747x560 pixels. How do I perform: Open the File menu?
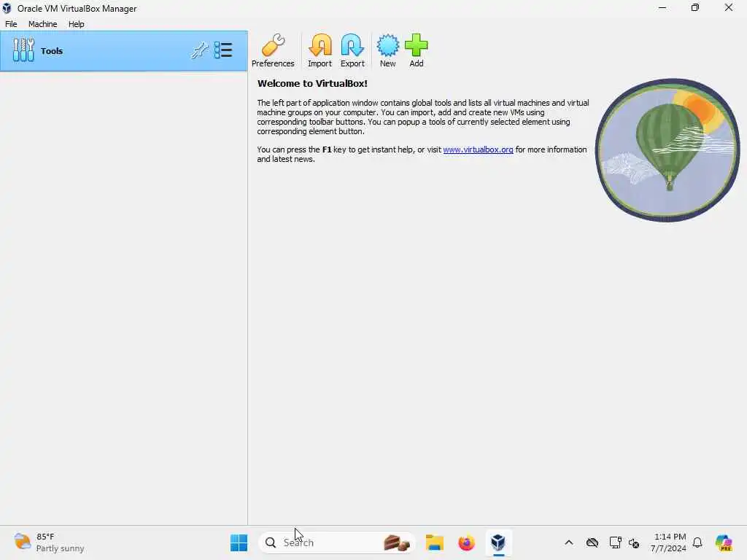click(x=11, y=24)
